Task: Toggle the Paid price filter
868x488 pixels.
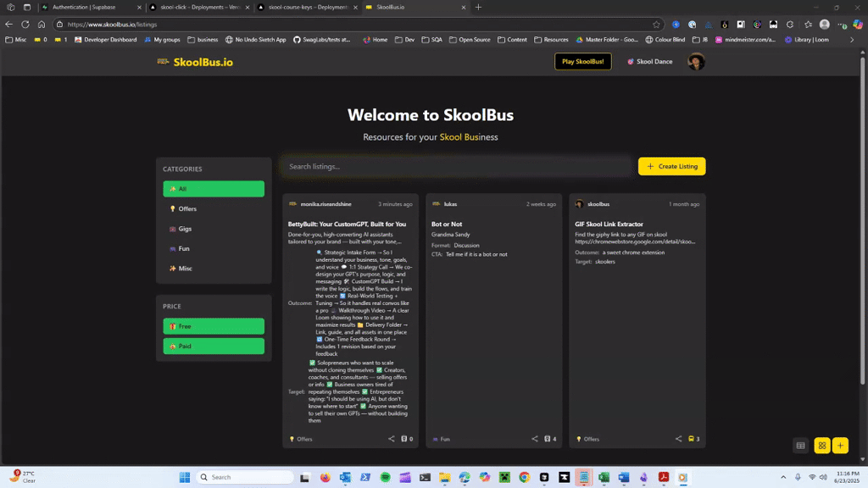Action: coord(213,346)
